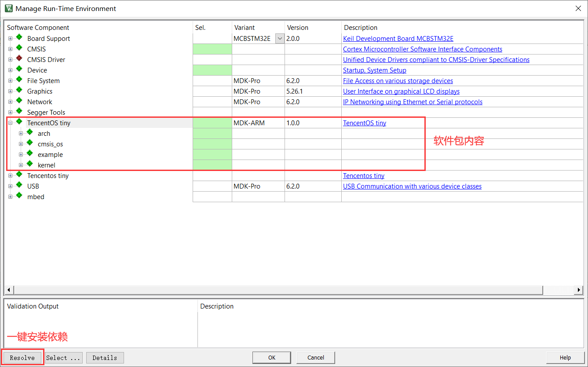Click the Graphics component diamond icon

pyautogui.click(x=19, y=91)
